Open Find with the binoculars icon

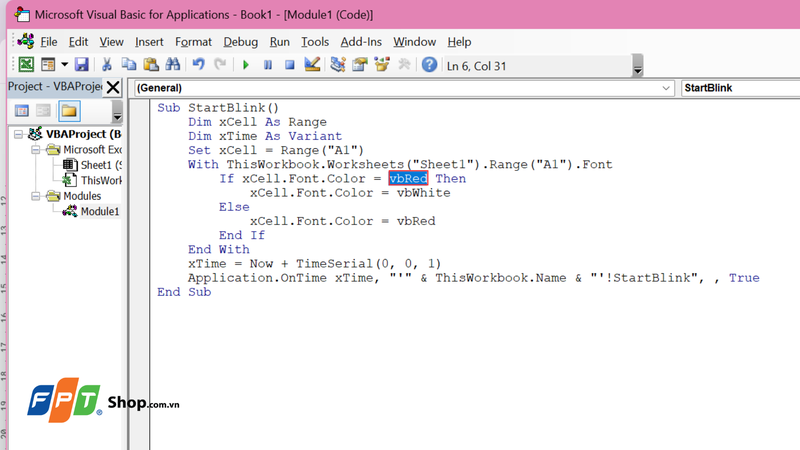point(172,65)
